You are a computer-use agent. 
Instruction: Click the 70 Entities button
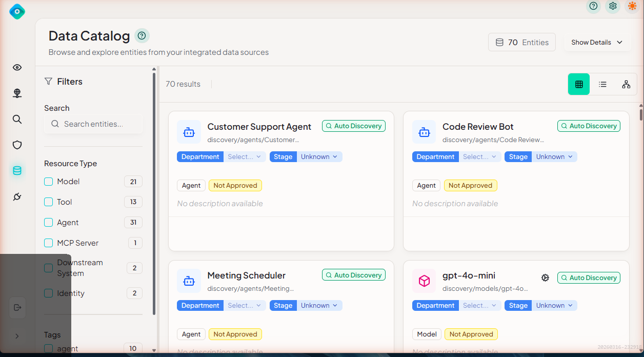522,43
